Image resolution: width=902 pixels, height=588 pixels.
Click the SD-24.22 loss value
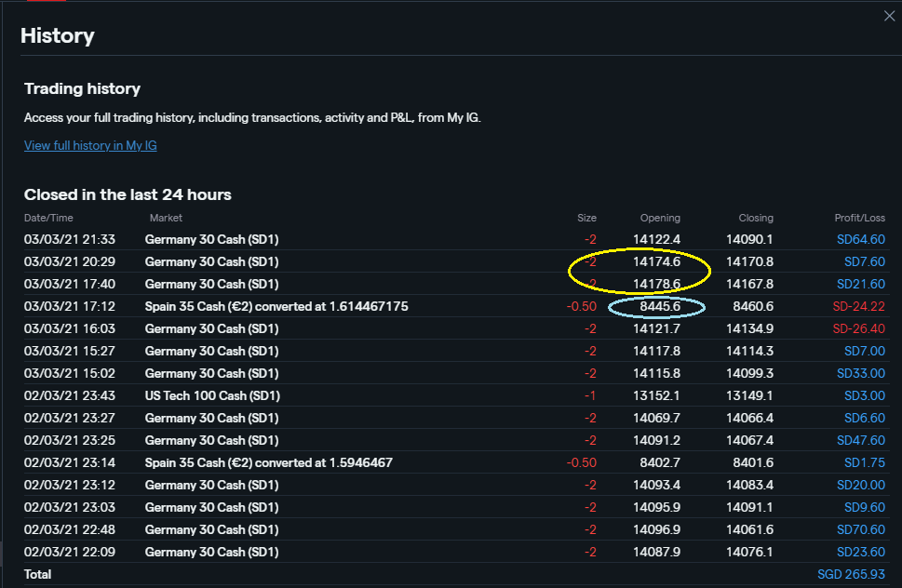tap(858, 306)
